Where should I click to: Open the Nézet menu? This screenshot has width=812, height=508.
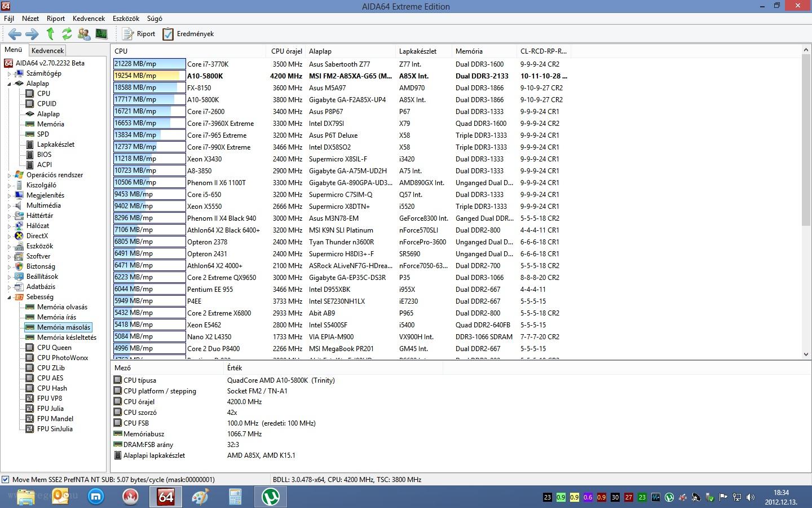click(x=30, y=19)
